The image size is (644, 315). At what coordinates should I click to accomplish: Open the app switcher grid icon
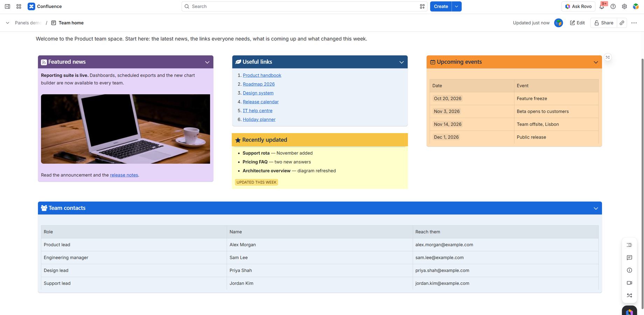19,6
